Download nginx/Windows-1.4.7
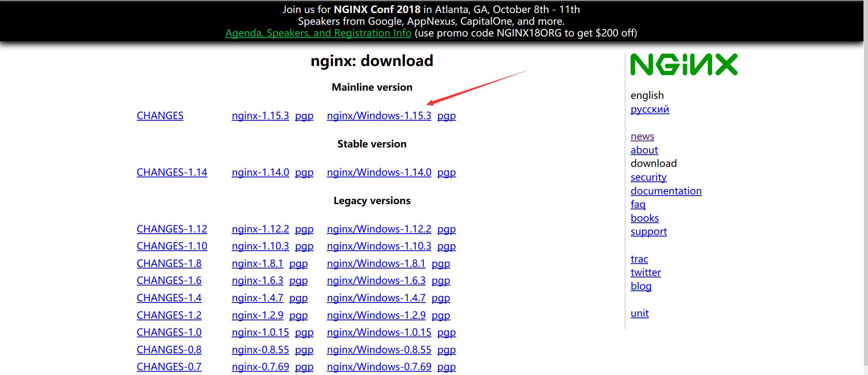 [376, 298]
